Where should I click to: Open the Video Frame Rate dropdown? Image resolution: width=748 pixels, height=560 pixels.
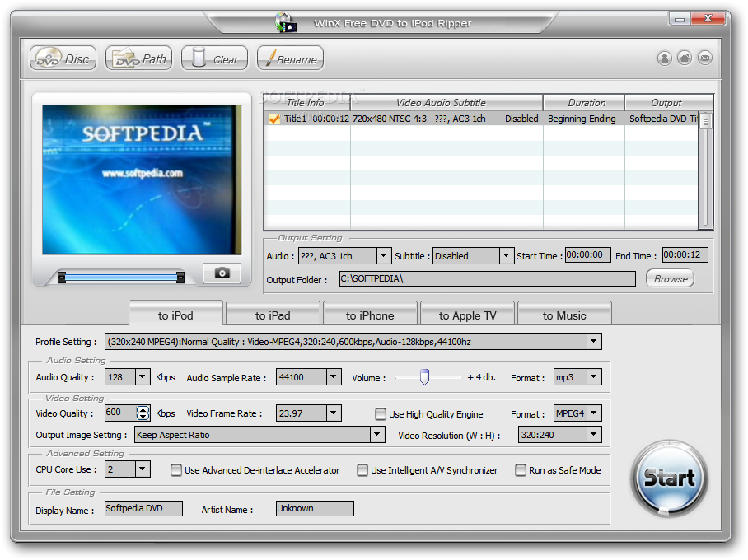[x=334, y=413]
